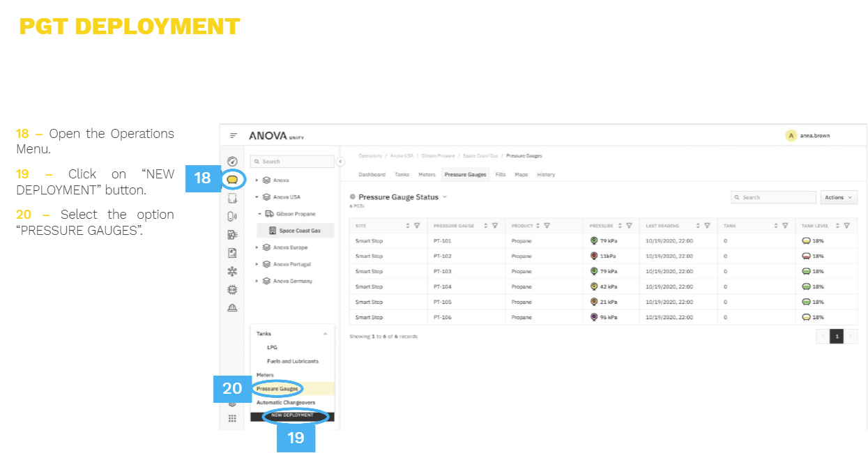
Task: Expand the Anova Europe tree node
Action: (x=257, y=247)
